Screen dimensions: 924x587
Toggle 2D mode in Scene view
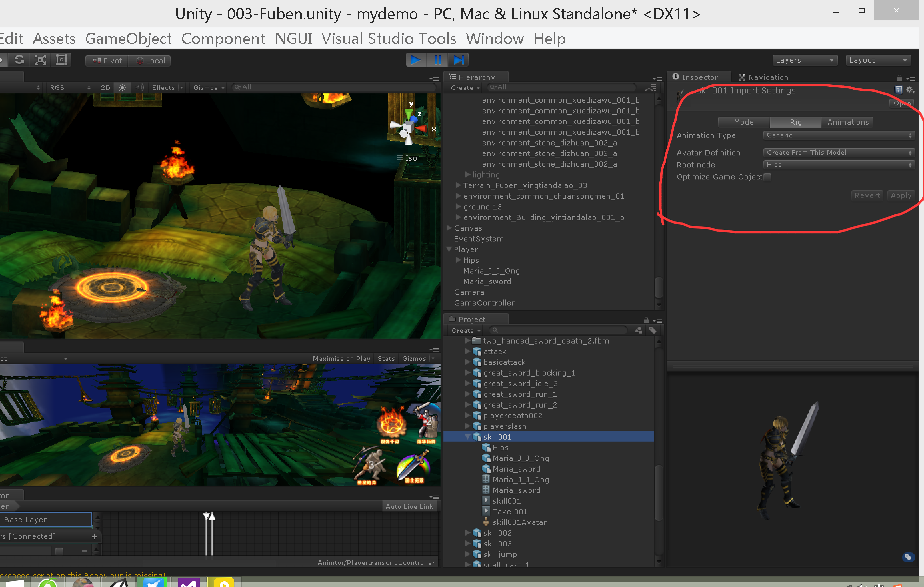tap(105, 87)
